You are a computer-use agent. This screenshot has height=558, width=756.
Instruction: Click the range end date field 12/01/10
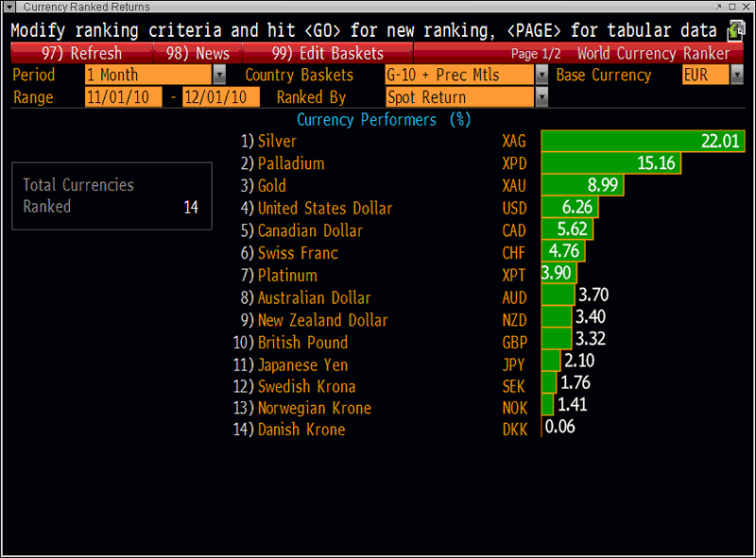220,97
